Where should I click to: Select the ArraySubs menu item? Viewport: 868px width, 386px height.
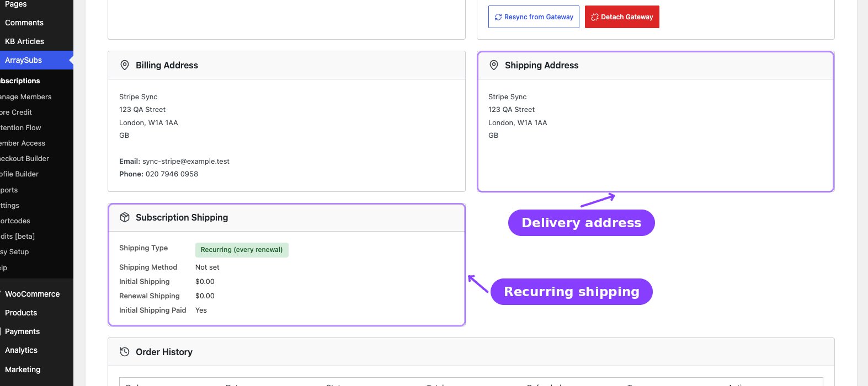click(x=36, y=60)
